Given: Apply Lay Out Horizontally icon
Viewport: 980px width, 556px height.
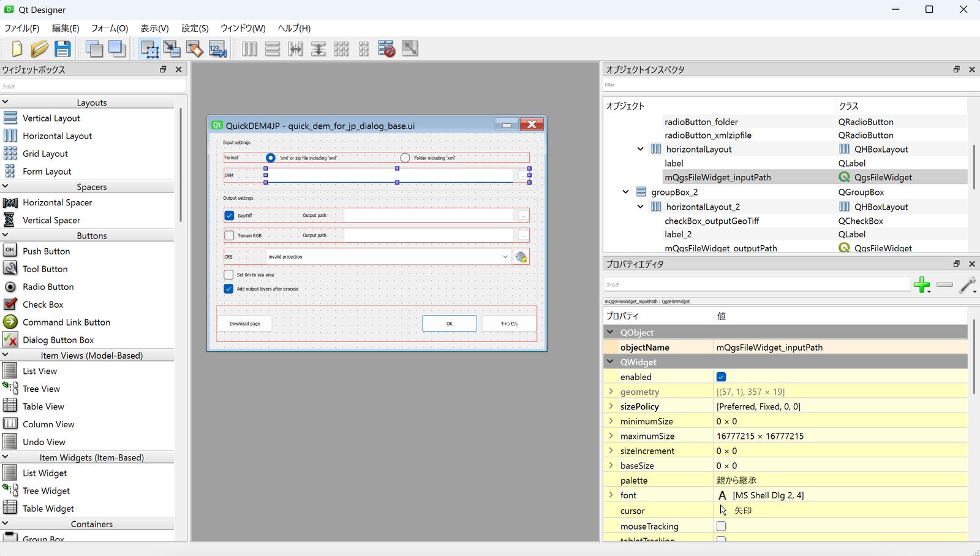Looking at the screenshot, I should click(x=249, y=49).
